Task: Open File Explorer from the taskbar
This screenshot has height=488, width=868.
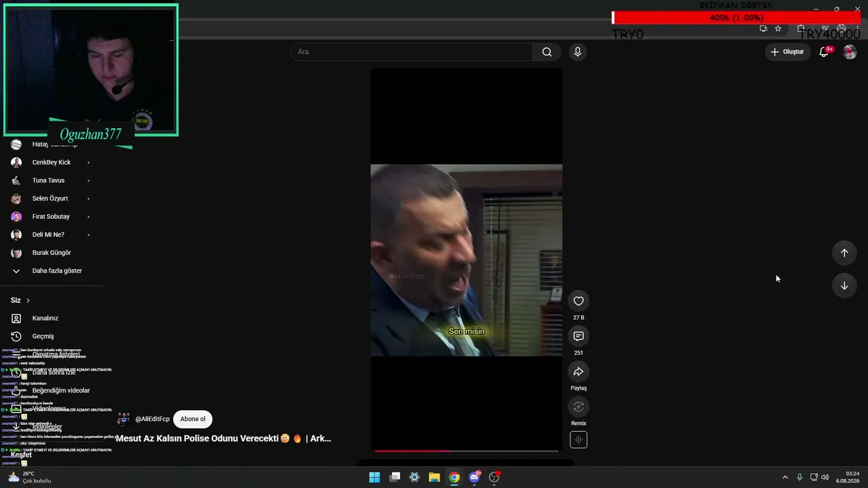Action: pyautogui.click(x=434, y=477)
